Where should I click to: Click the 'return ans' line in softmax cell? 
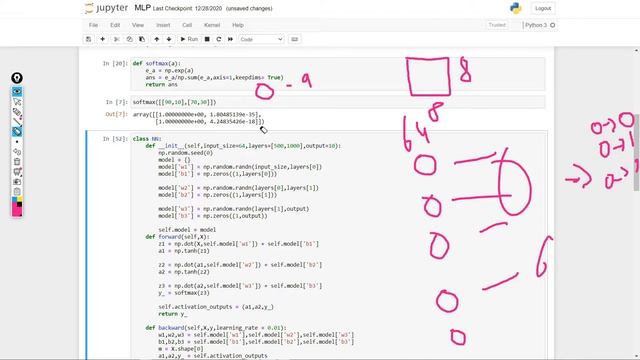click(162, 84)
